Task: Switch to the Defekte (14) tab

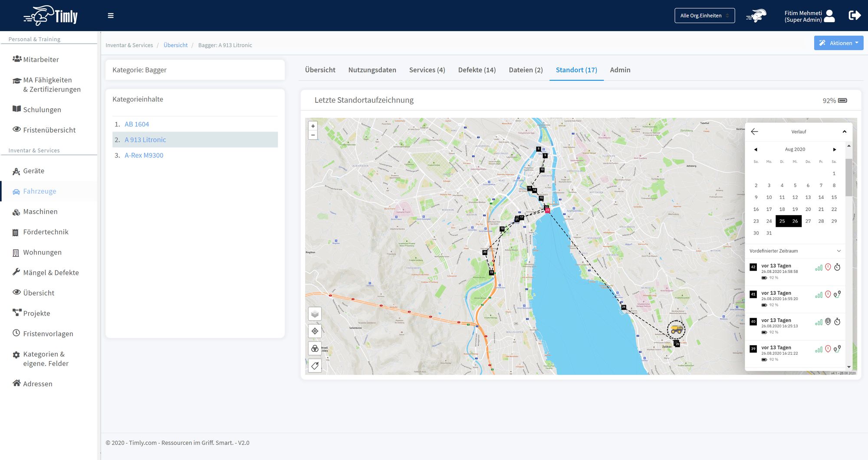Action: click(x=477, y=70)
